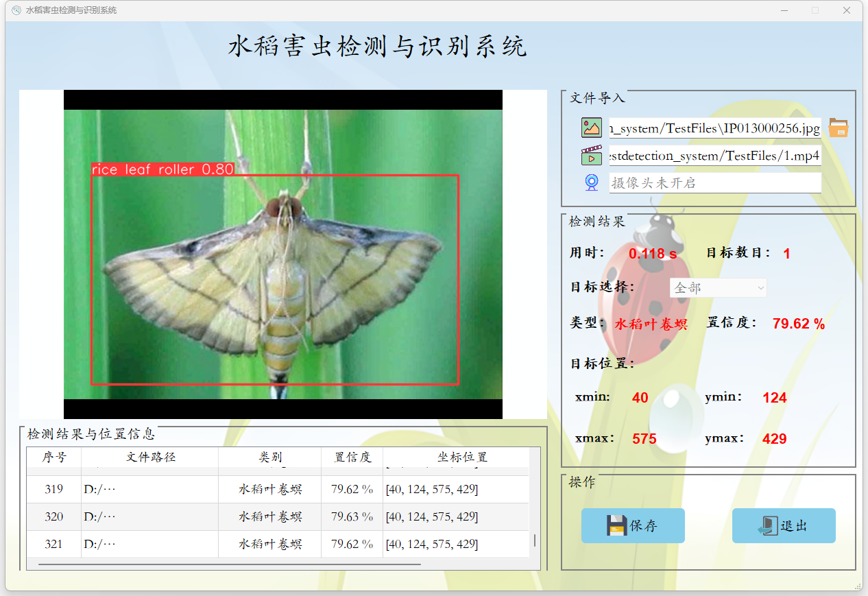Click the 类别 column header
This screenshot has height=596, width=868.
[x=270, y=457]
